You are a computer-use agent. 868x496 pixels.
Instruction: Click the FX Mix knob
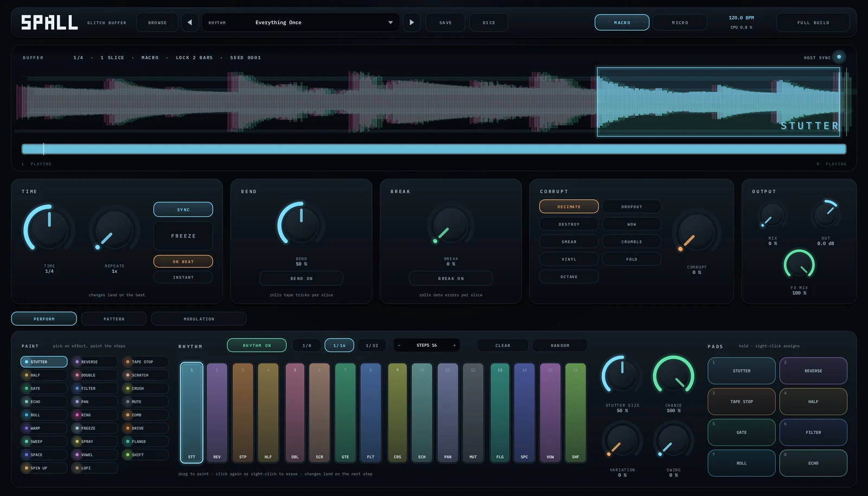(799, 265)
